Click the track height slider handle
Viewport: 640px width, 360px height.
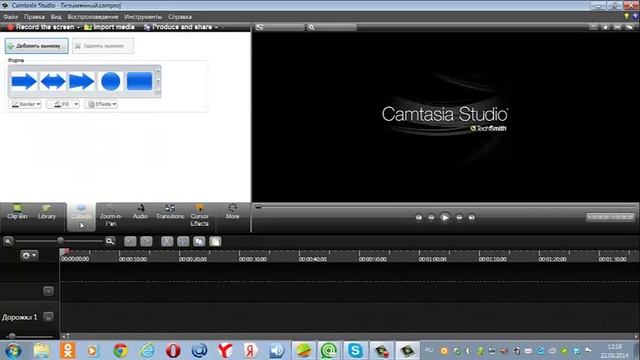coord(12,336)
